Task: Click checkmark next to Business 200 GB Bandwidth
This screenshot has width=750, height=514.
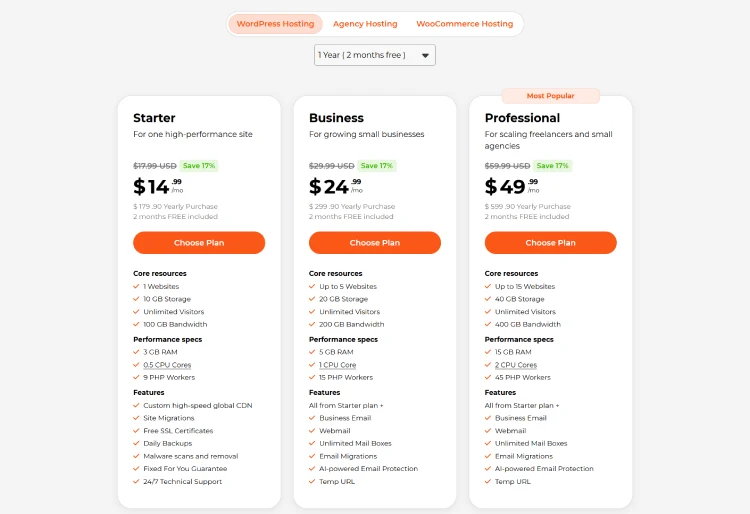Action: pyautogui.click(x=312, y=324)
